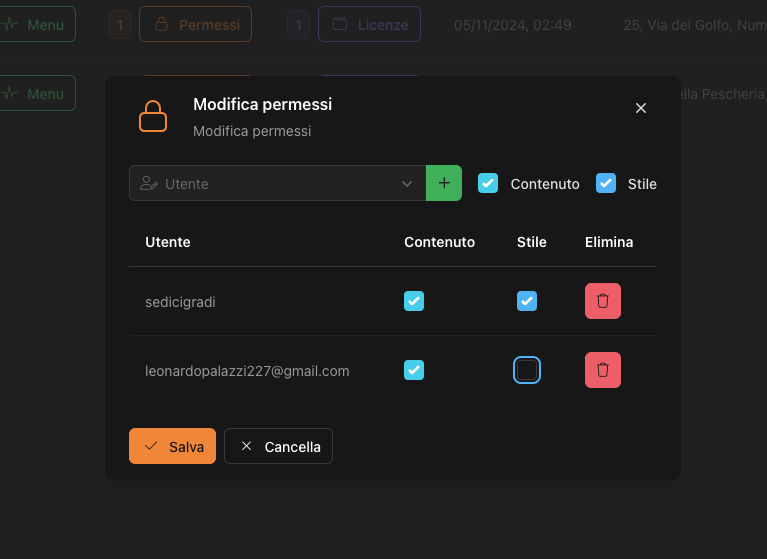
Task: Click the Licenze window icon
Action: tap(340, 24)
